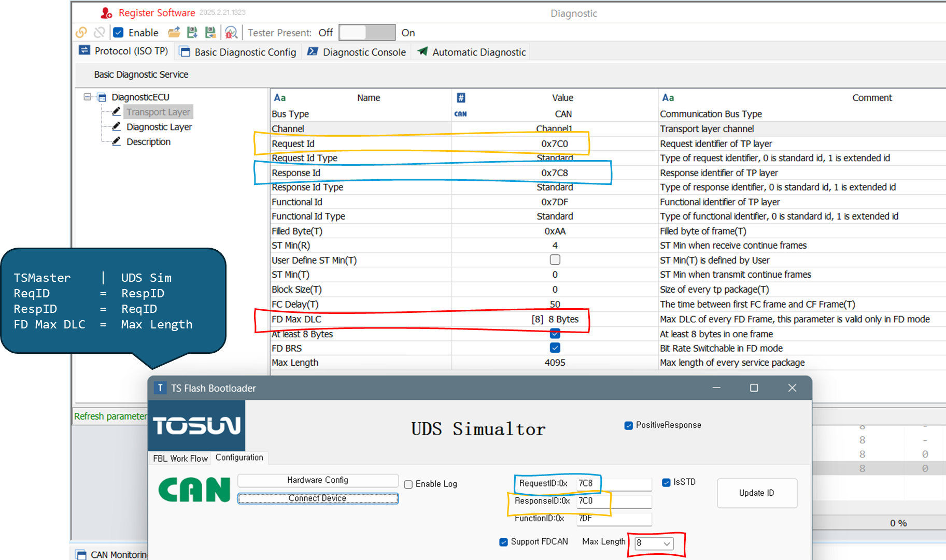Click the Protocol ISO TP arrows icon
The image size is (946, 560).
point(84,50)
